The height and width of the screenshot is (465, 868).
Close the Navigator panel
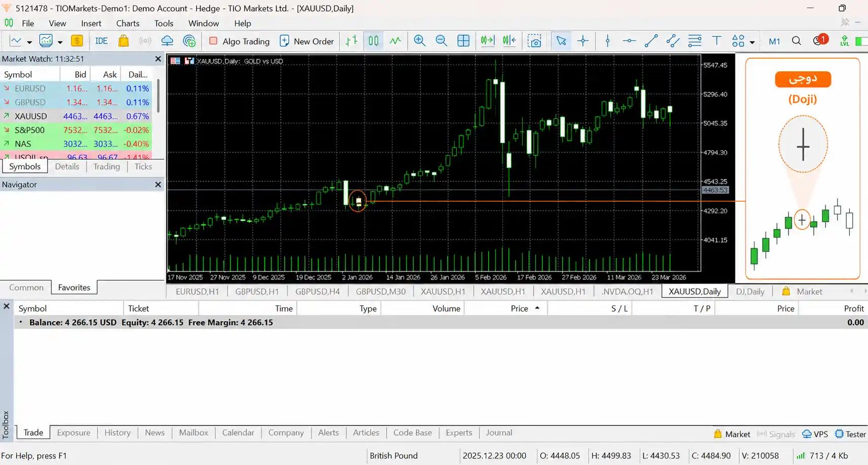(x=158, y=184)
